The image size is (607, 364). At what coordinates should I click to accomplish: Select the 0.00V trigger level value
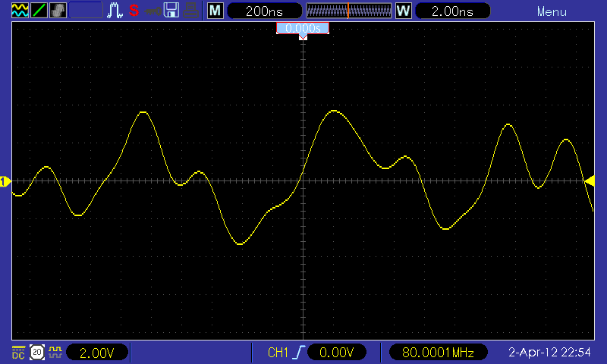336,353
